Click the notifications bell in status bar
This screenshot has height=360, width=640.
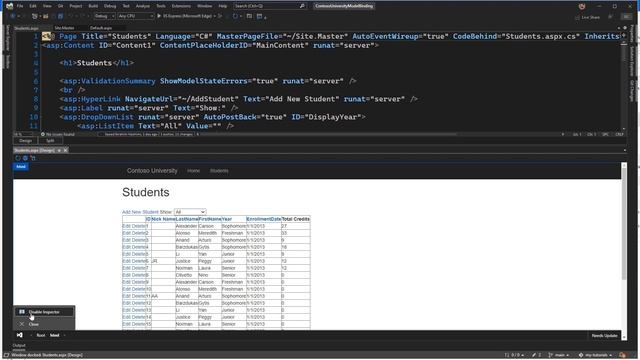(622, 355)
